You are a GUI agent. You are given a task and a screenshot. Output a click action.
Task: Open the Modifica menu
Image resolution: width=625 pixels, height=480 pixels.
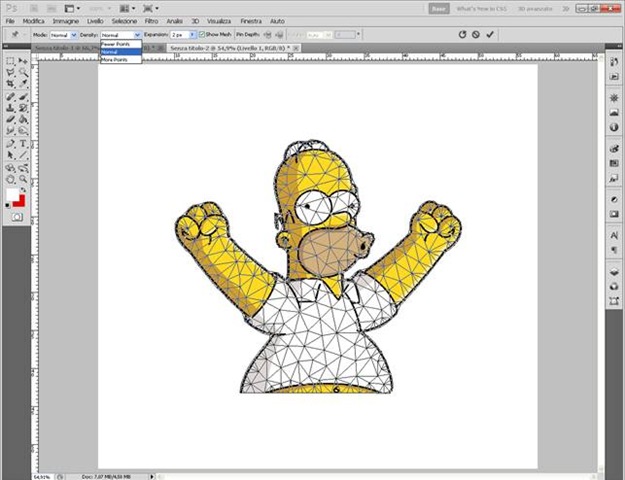tap(33, 21)
